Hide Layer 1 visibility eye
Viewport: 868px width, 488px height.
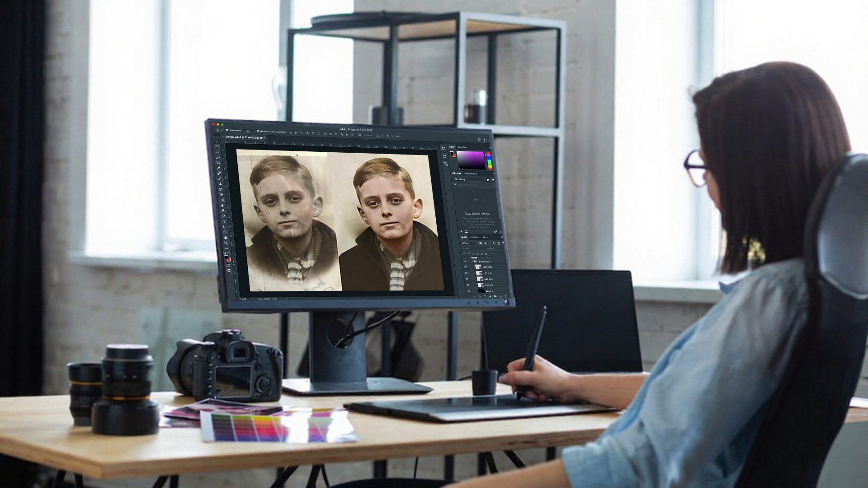(x=469, y=291)
